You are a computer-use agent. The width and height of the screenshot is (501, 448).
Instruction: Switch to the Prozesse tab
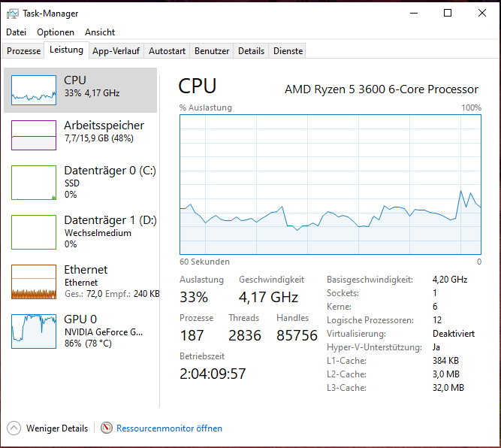(x=23, y=51)
